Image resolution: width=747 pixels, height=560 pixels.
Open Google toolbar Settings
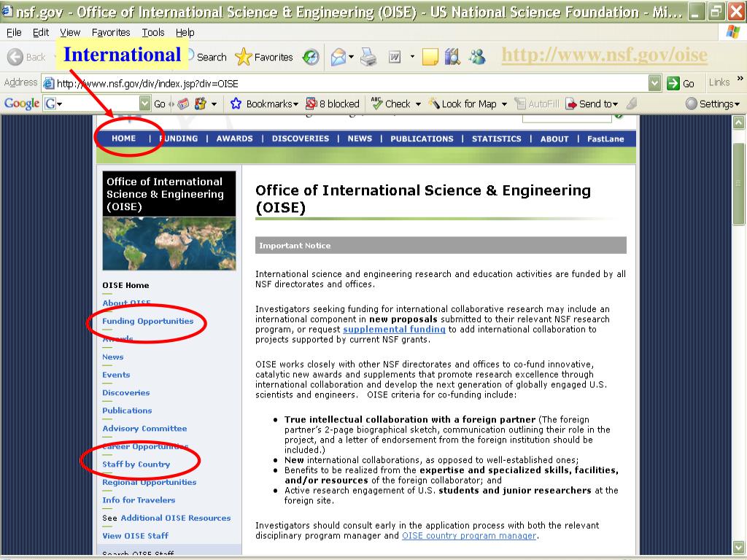pyautogui.click(x=712, y=104)
